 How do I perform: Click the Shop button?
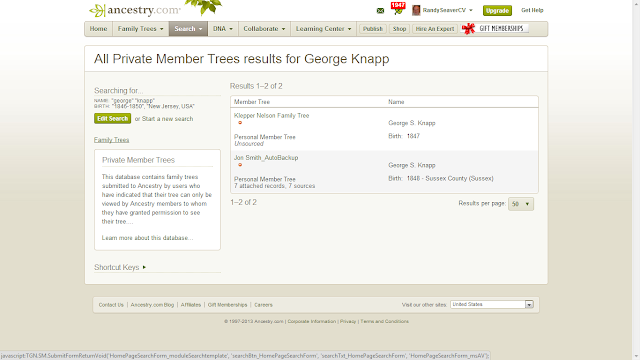point(399,29)
